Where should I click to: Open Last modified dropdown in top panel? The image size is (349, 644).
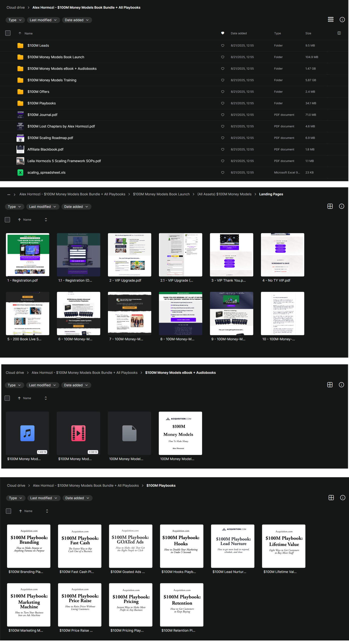(43, 20)
